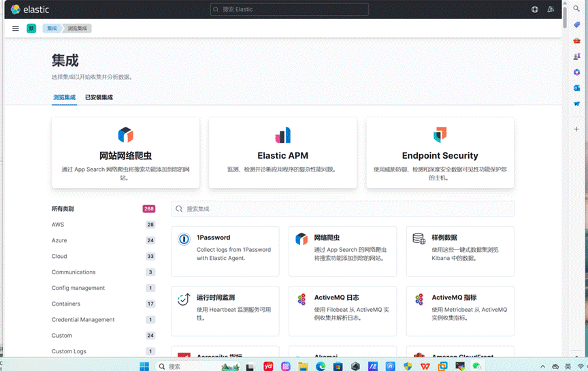The height and width of the screenshot is (371, 588).
Task: Open Edge sidebar toolbox icon
Action: 576,41
